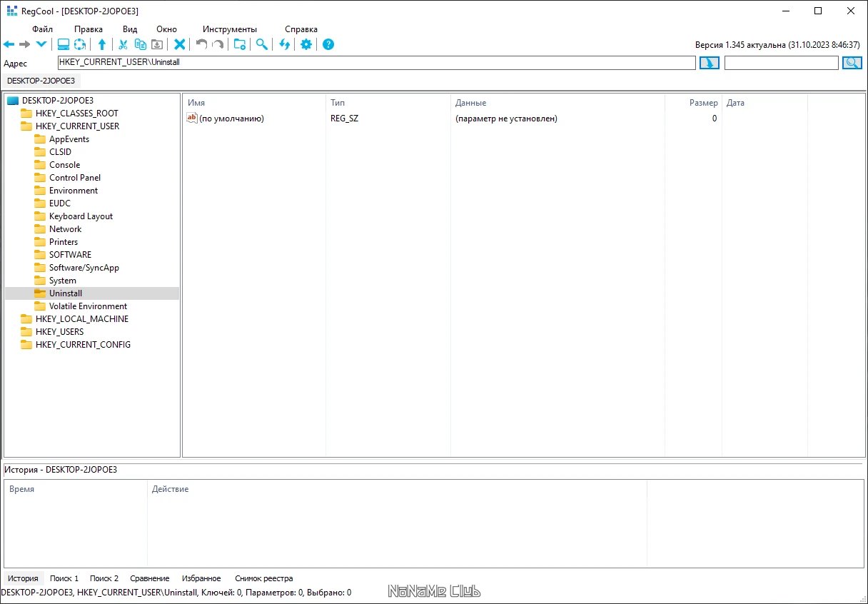Run the quick search with the blue magnifier button
Screen dimensions: 868x604
852,62
